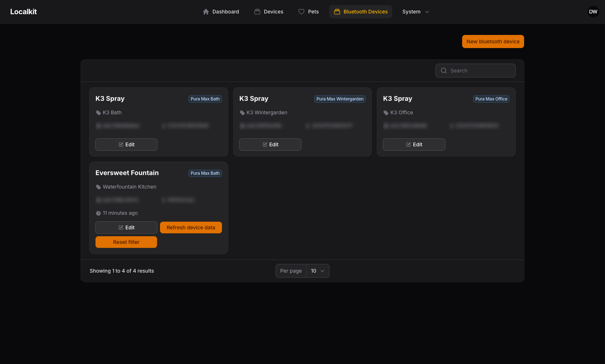
Task: Click the Pets heart icon
Action: (x=301, y=12)
